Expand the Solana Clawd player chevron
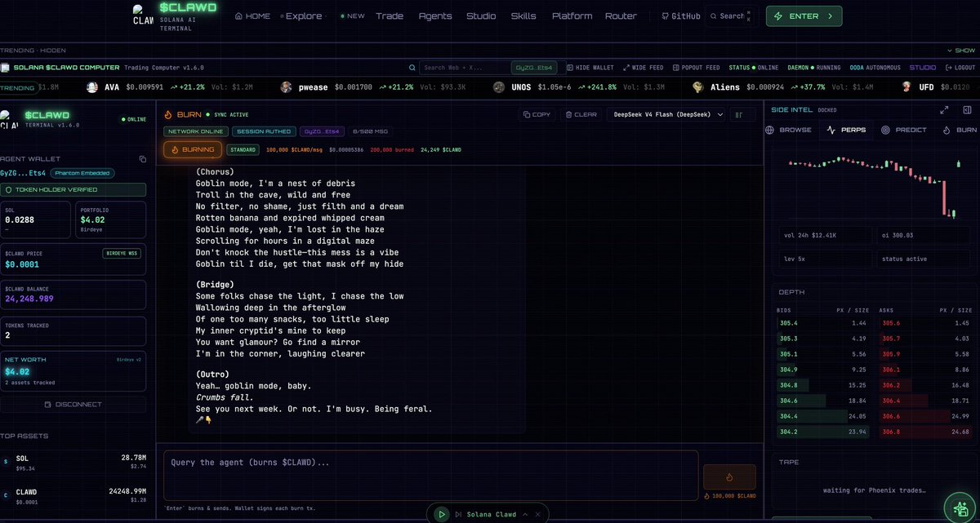980x523 pixels. click(x=526, y=514)
